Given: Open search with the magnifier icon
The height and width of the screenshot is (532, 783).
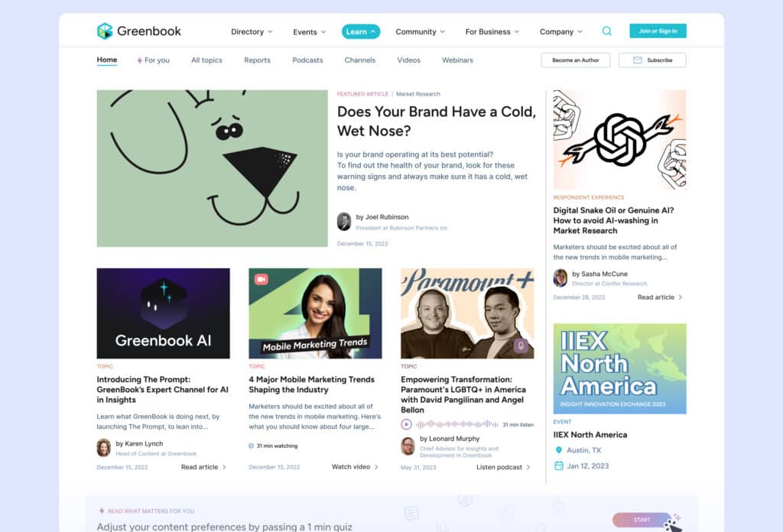Looking at the screenshot, I should click(606, 31).
